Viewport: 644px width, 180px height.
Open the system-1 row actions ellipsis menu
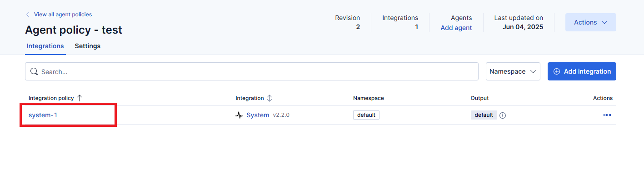[607, 115]
